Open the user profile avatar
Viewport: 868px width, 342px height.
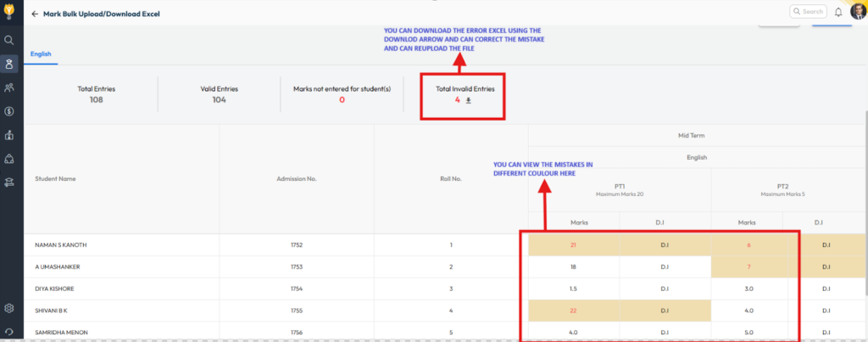(x=856, y=12)
